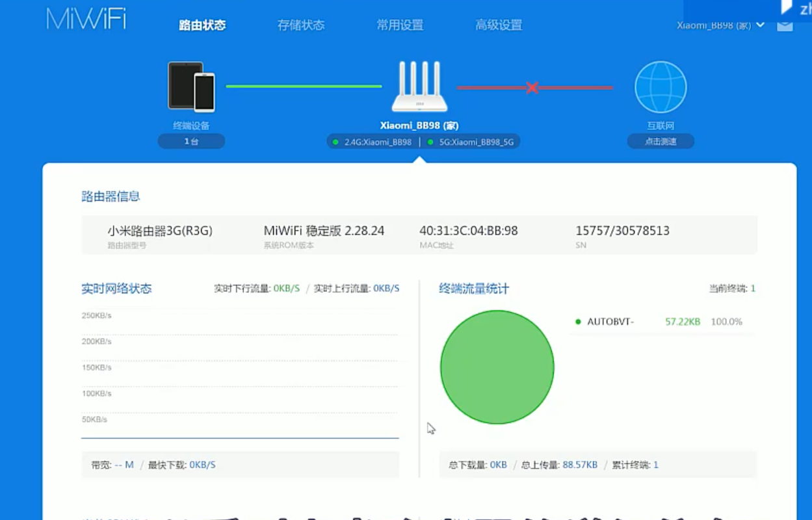The height and width of the screenshot is (520, 812).
Task: Expand the Xiaomi_BB98 account dropdown arrow
Action: 760,25
